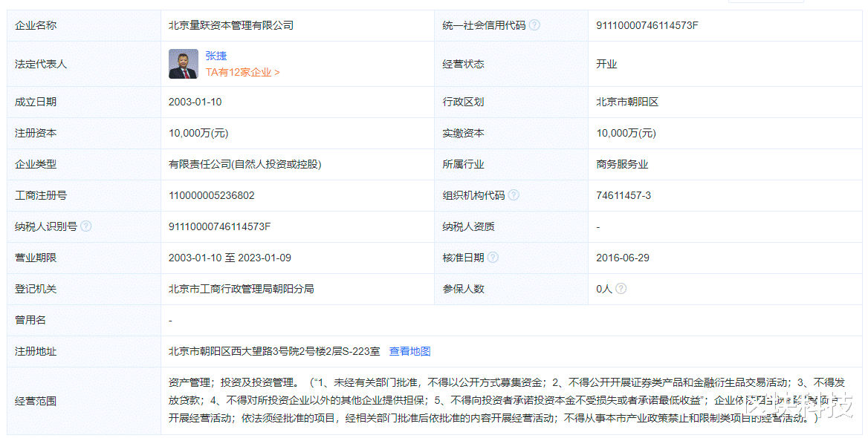The image size is (868, 438).
Task: Select approval date 2016-06-29
Action: (622, 258)
